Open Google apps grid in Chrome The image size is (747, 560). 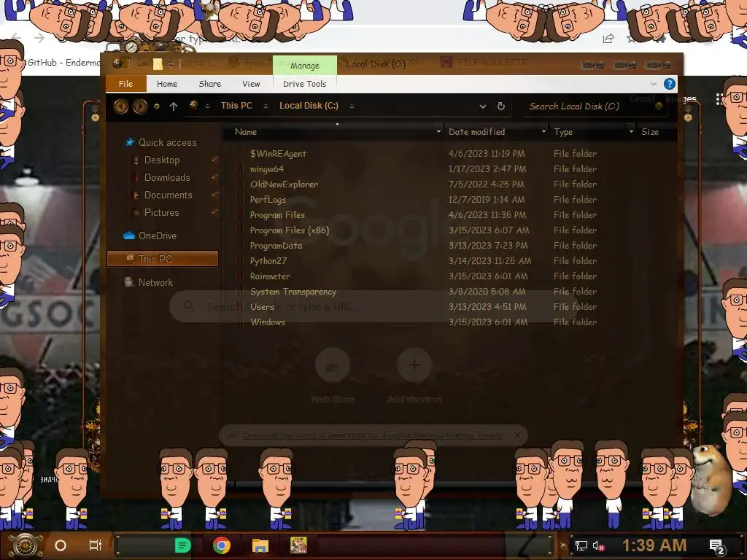click(x=719, y=99)
